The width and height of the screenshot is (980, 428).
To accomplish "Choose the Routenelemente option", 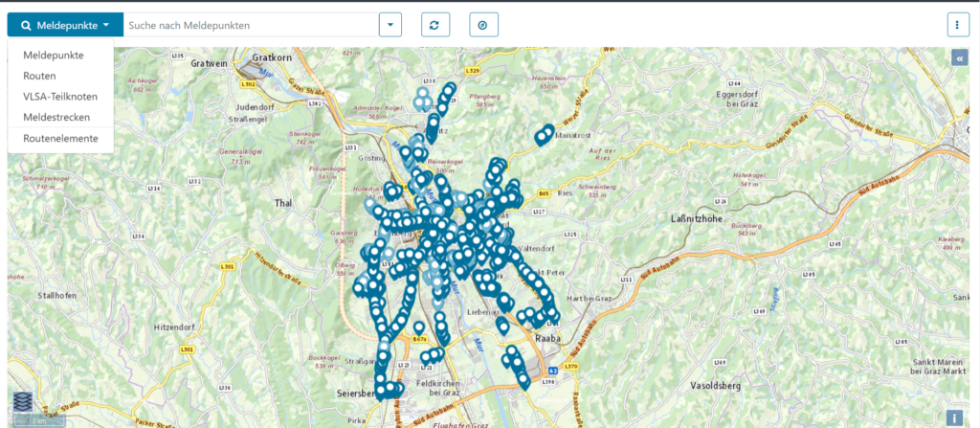I will (60, 138).
